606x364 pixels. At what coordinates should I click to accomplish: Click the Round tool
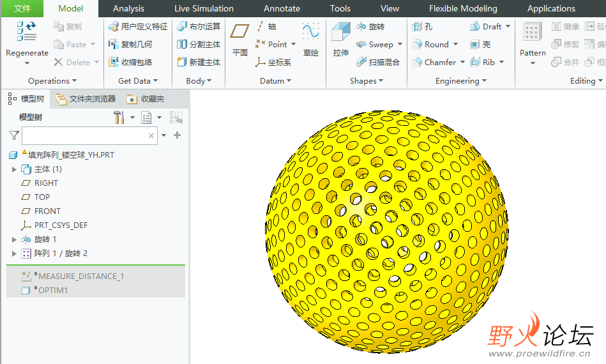(x=430, y=45)
